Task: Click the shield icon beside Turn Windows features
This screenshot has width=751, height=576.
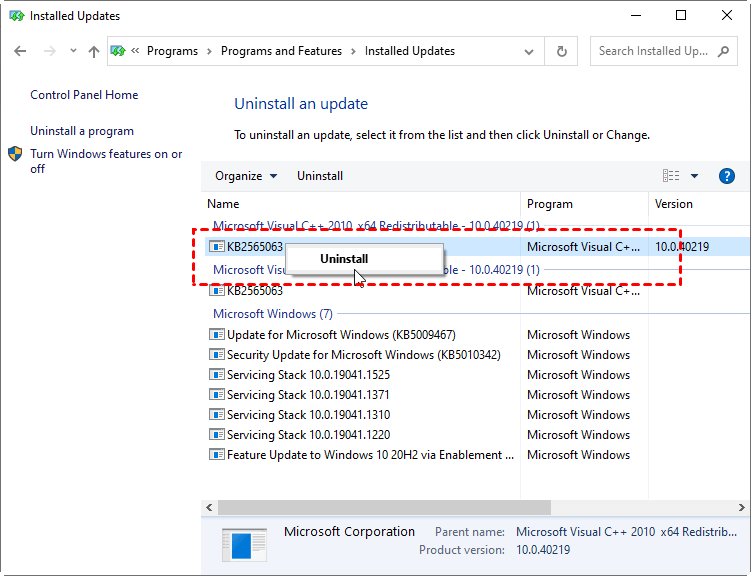Action: coord(16,154)
